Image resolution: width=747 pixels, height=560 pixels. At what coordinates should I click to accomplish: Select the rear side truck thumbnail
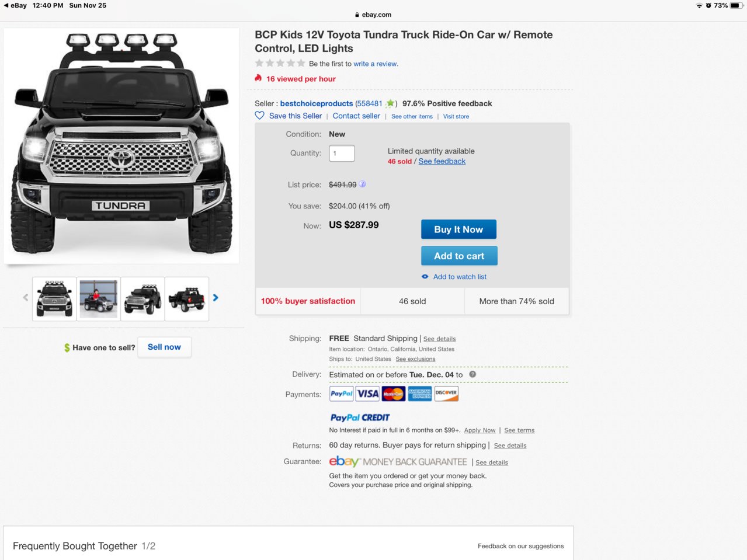click(x=187, y=298)
